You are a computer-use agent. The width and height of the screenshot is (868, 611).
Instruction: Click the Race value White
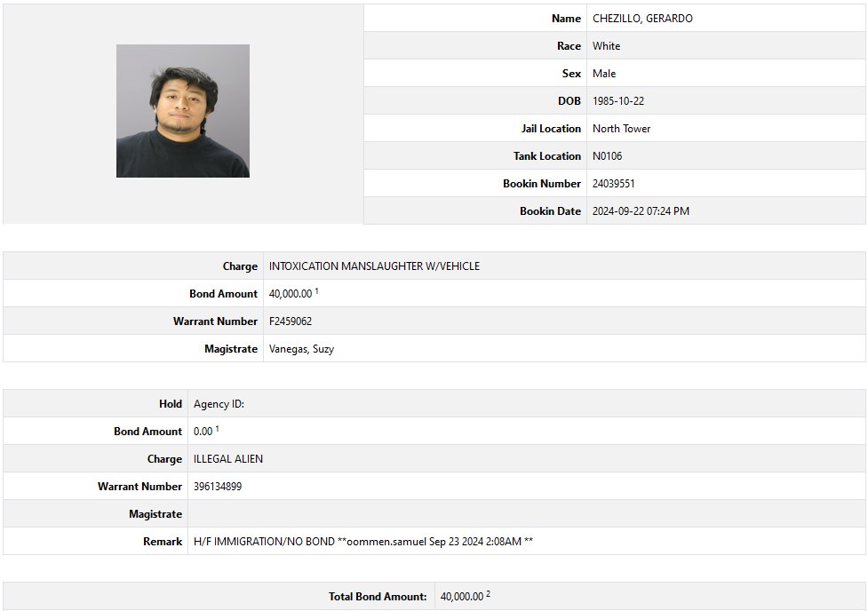point(606,46)
